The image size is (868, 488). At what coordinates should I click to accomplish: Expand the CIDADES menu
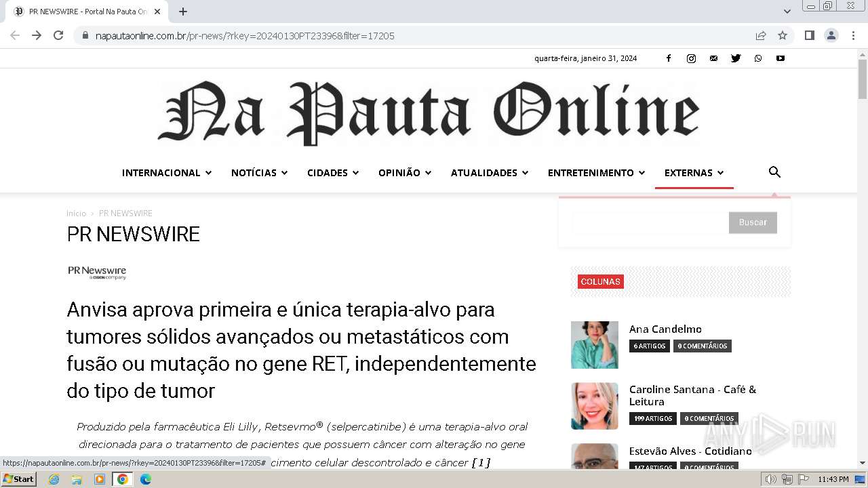click(x=333, y=173)
